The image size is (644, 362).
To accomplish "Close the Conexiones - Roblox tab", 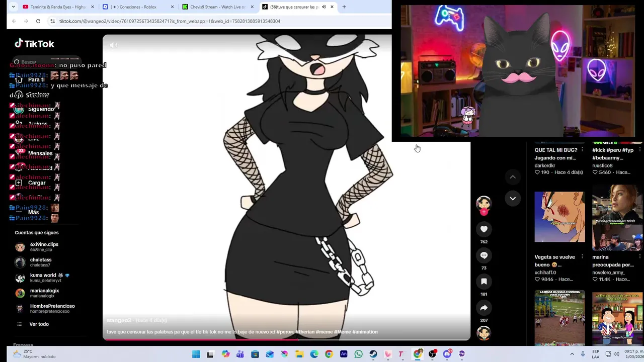I will (x=173, y=7).
